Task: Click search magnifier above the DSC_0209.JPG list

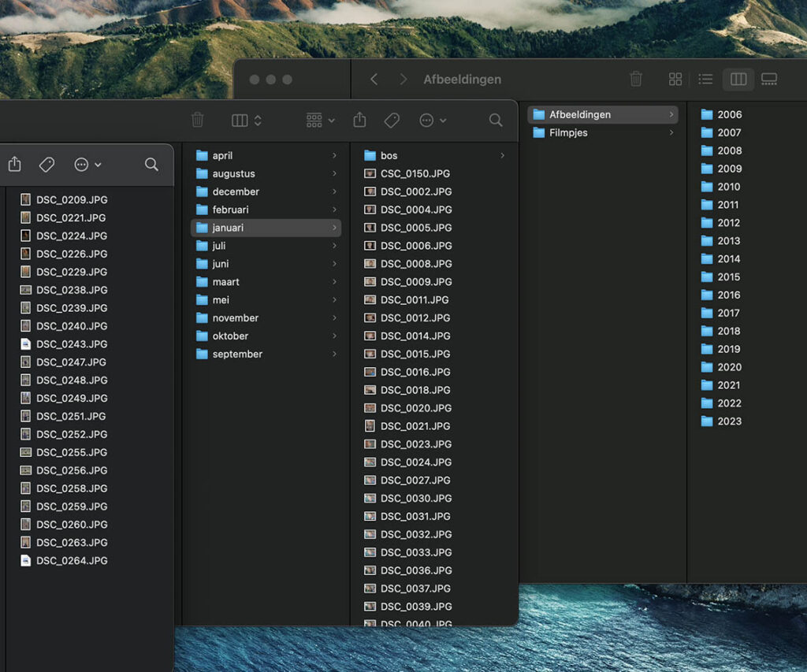Action: (x=151, y=164)
